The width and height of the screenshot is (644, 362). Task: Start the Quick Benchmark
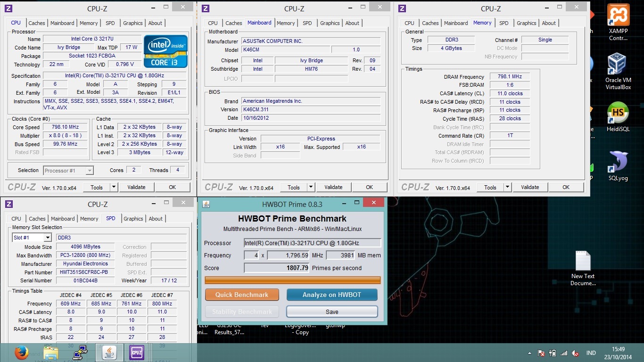pyautogui.click(x=242, y=295)
